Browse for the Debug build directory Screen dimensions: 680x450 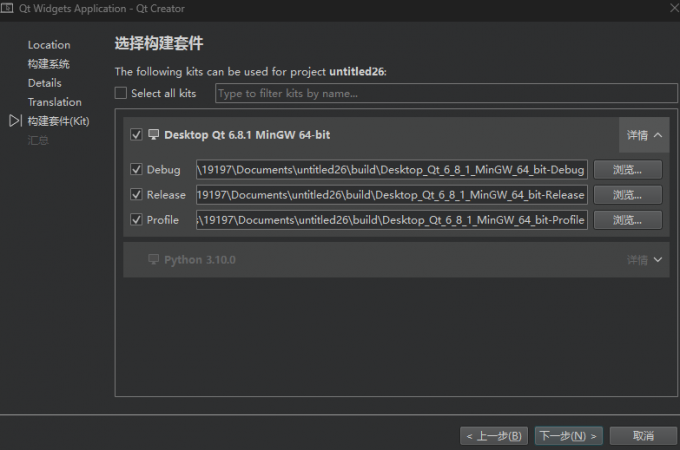627,170
